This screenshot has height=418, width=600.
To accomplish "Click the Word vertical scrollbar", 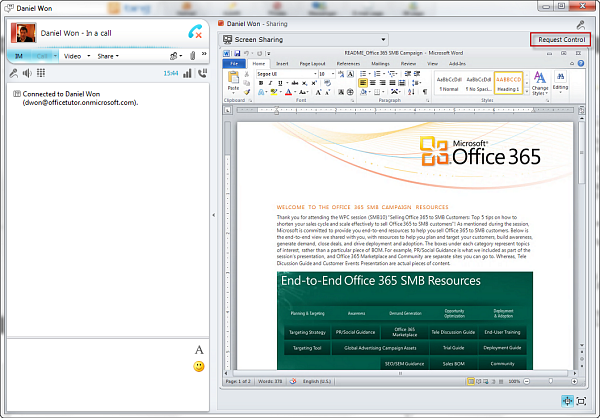I will tap(582, 153).
